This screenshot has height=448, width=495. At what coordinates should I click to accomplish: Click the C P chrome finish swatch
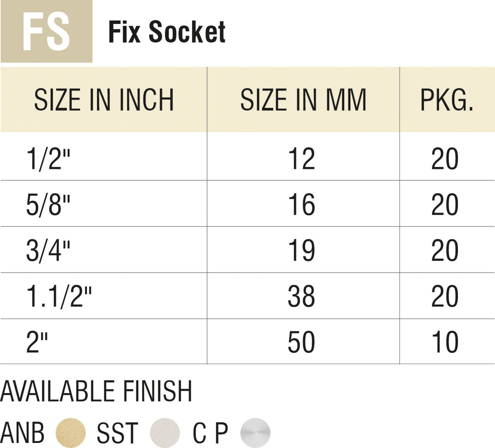tap(255, 433)
